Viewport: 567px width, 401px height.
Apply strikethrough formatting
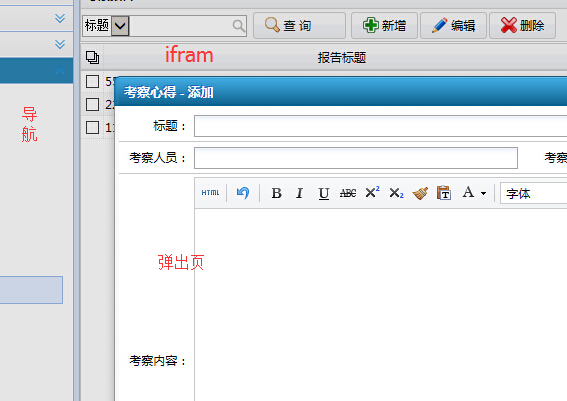click(348, 193)
